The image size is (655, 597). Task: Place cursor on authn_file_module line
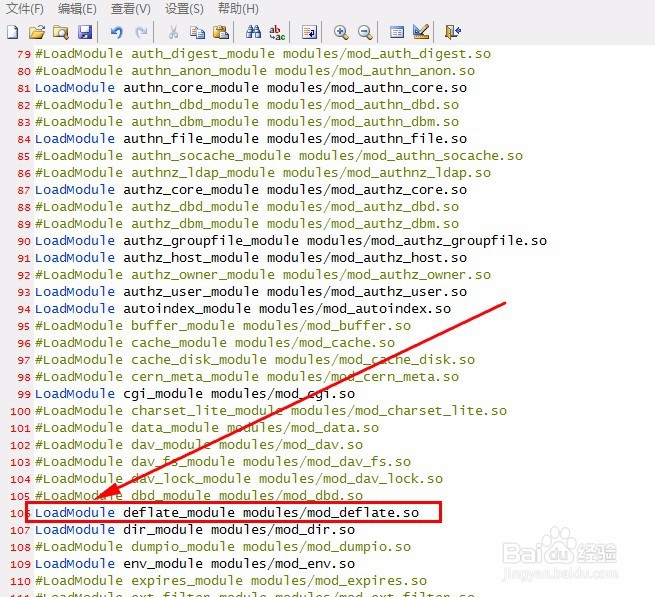[x=251, y=139]
